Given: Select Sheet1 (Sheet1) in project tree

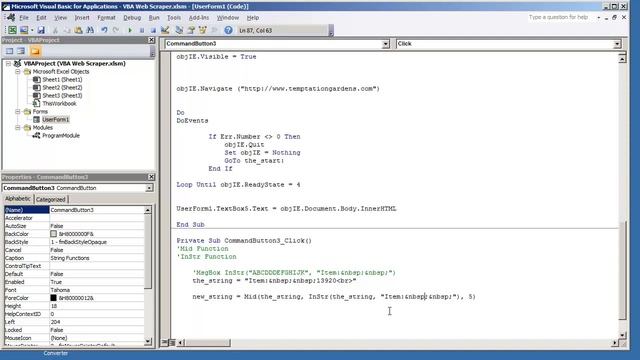Looking at the screenshot, I should [x=62, y=80].
